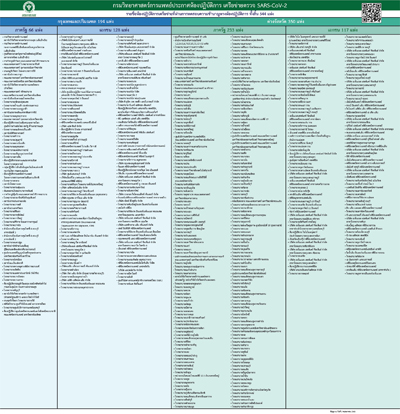400x414 pixels.
Task: Click the subtitle mentioning 544 laboratories
Action: (x=200, y=14)
